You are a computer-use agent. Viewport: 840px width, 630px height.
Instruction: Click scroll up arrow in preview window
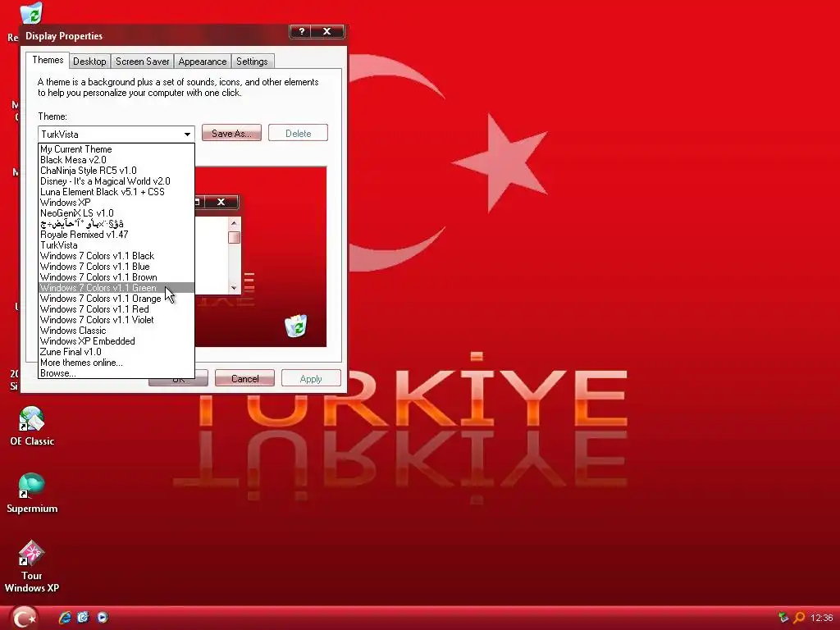pyautogui.click(x=234, y=223)
